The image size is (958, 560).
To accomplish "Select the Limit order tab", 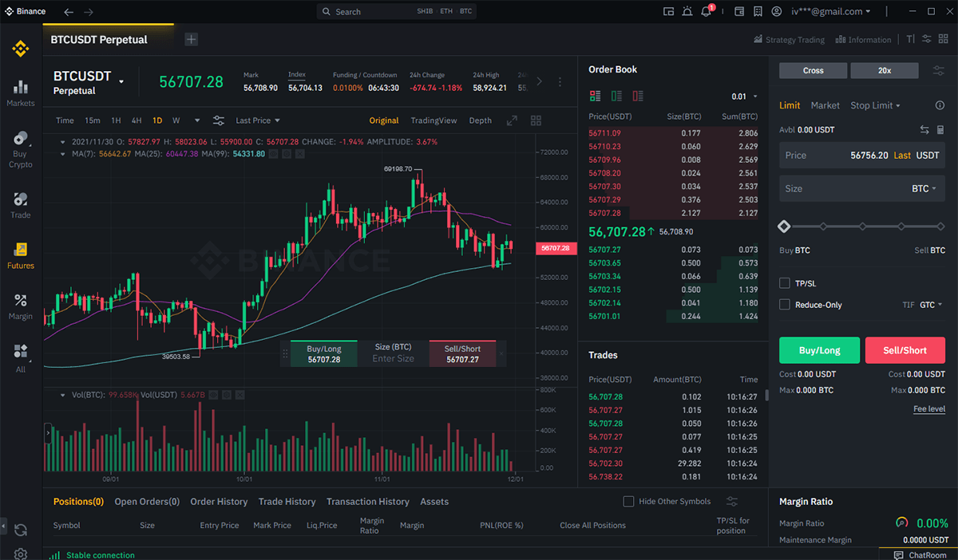I will click(790, 105).
